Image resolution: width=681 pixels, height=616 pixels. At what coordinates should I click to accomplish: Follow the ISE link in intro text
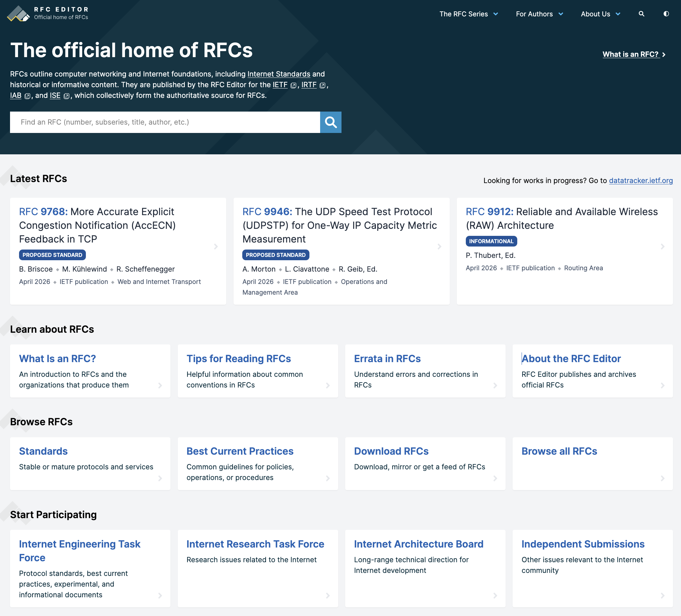coord(55,96)
